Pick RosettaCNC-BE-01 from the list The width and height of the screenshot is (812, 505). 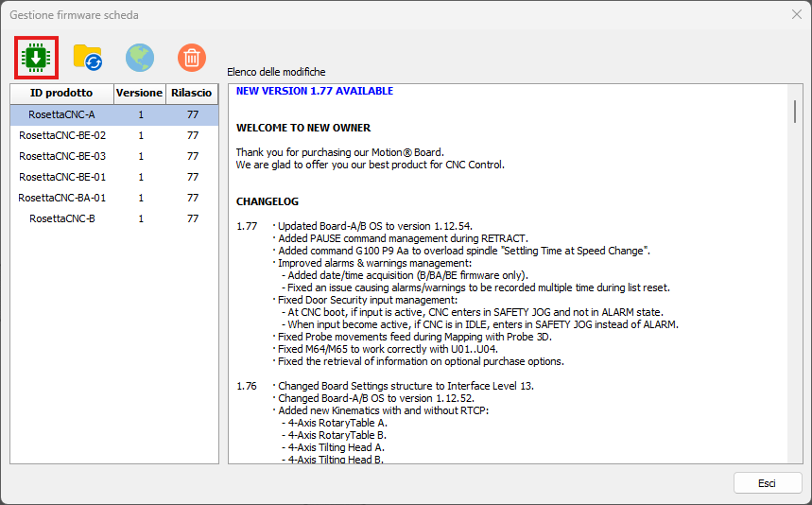click(62, 177)
